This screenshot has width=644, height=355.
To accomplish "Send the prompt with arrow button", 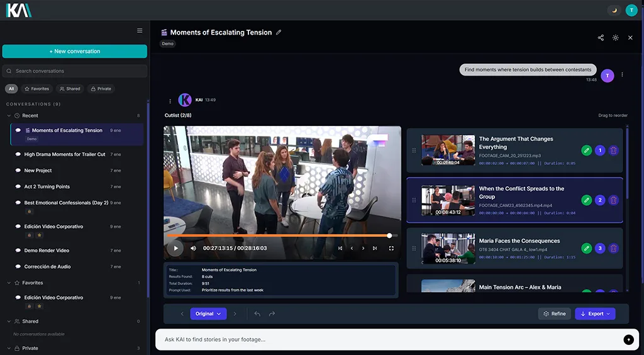I will tap(628, 340).
